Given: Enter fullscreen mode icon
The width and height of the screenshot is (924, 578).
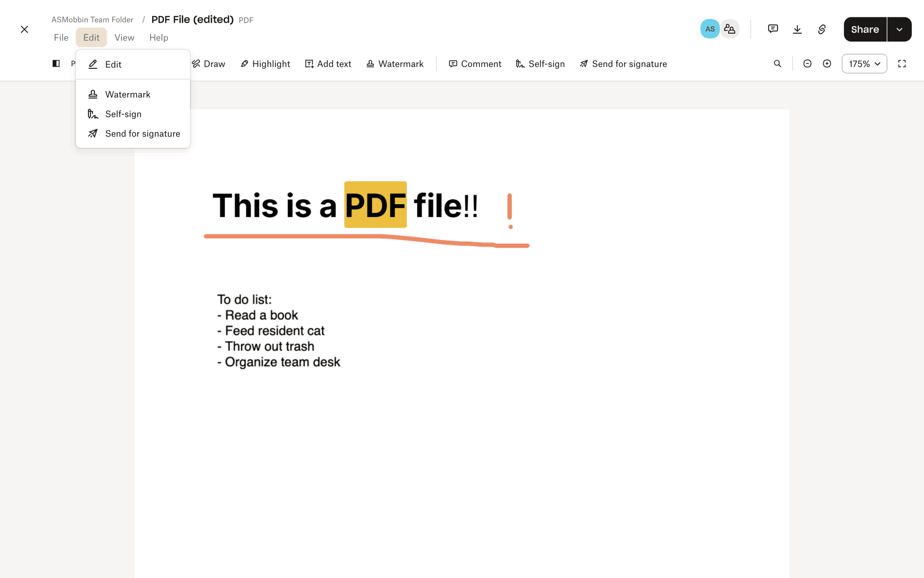Looking at the screenshot, I should click(x=902, y=64).
